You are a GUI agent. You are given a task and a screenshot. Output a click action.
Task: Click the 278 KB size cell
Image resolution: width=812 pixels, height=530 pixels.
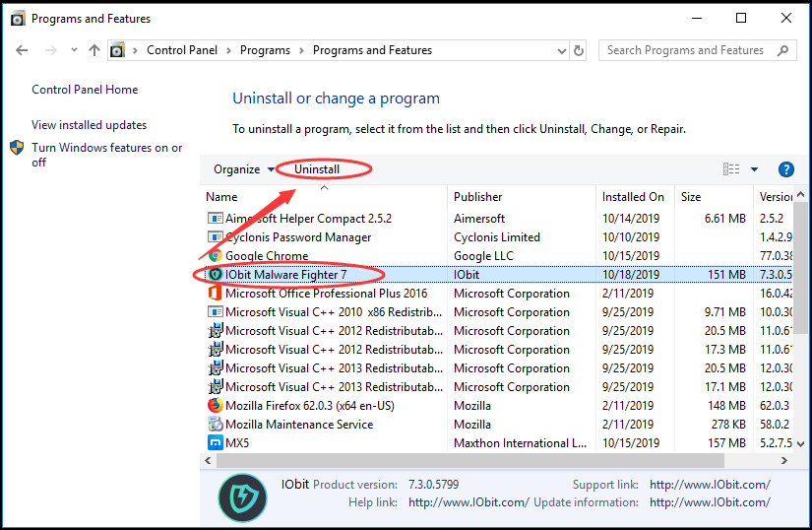pyautogui.click(x=728, y=425)
